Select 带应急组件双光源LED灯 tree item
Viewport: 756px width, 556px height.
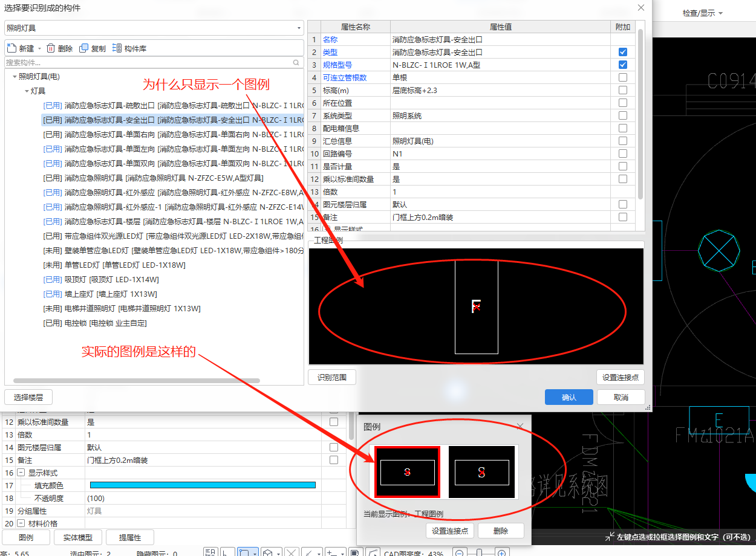click(172, 236)
